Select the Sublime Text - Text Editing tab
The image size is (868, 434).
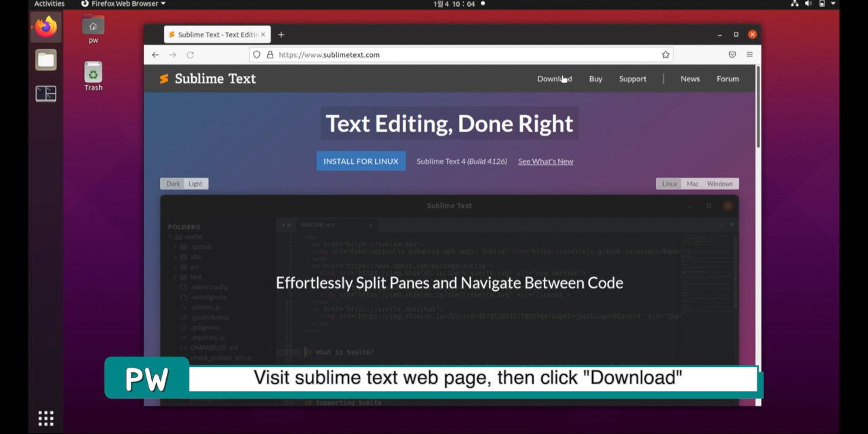coord(218,35)
